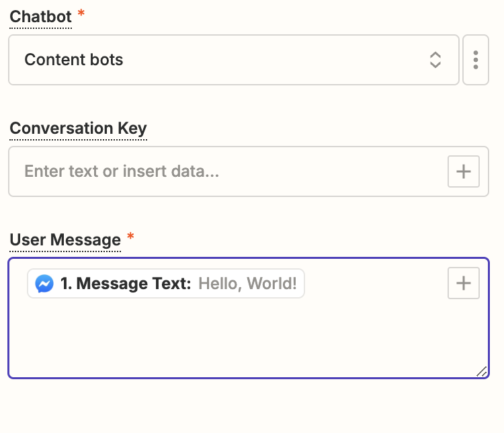
Task: Click the resize grip of User Message box
Action: [x=481, y=371]
